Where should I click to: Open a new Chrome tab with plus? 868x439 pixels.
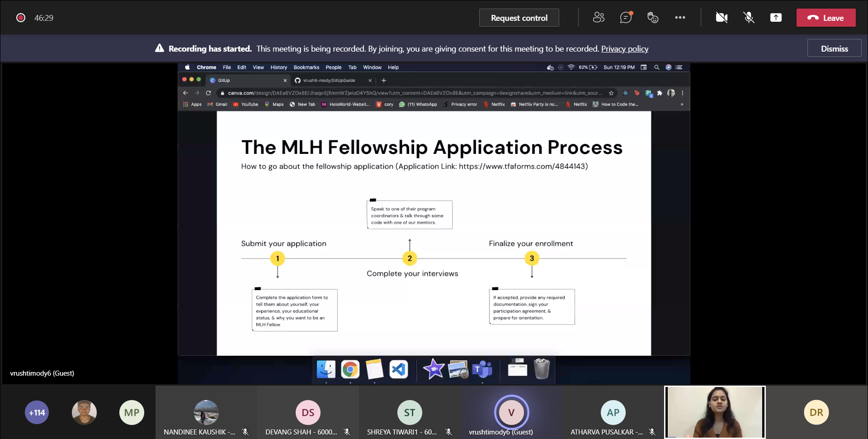click(x=384, y=80)
